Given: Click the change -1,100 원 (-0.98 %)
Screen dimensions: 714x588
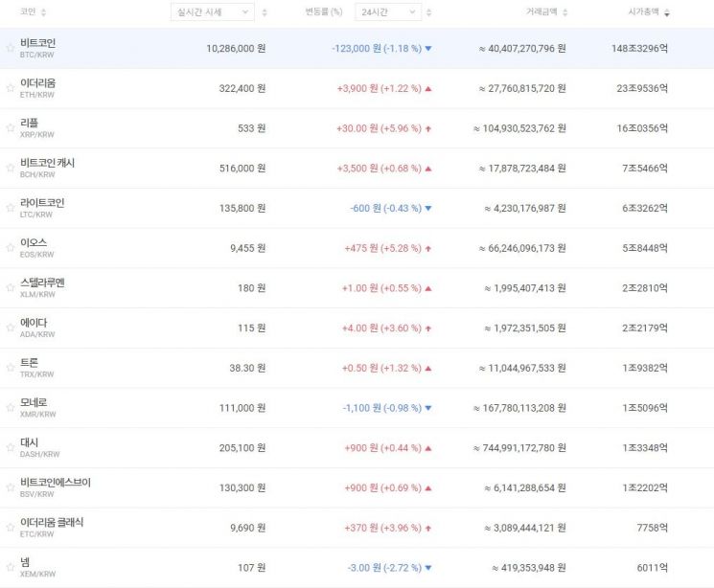Looking at the screenshot, I should click(382, 408).
